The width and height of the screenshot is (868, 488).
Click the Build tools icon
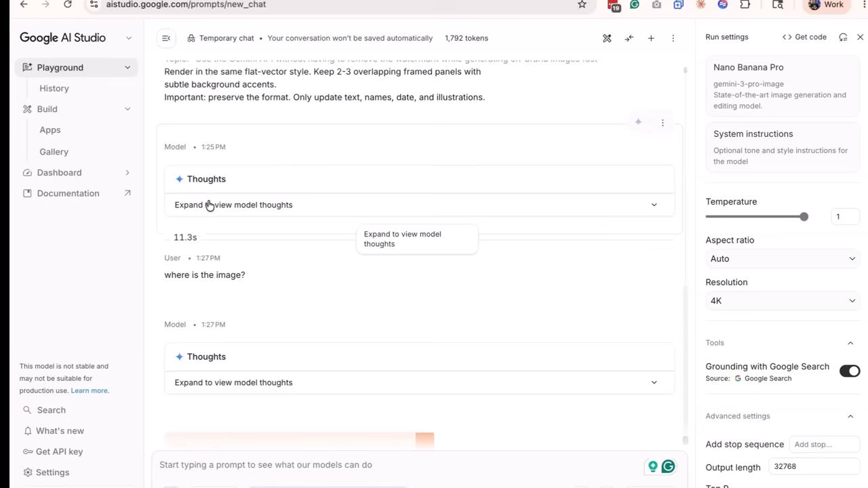point(27,108)
